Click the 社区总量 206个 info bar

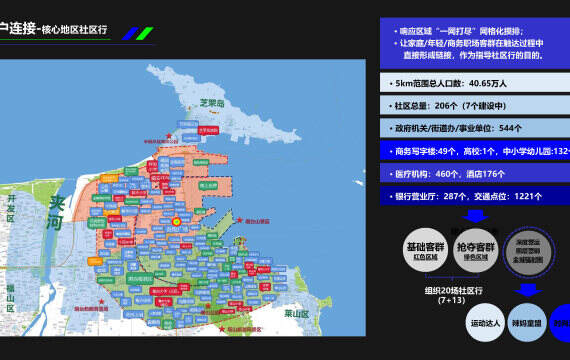[475, 106]
